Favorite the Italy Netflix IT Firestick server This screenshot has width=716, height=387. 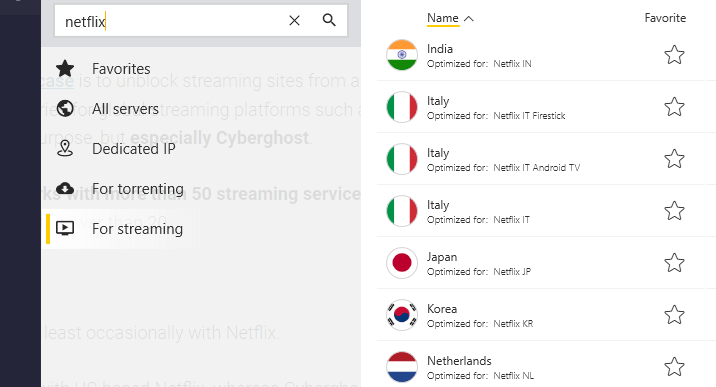coord(674,107)
